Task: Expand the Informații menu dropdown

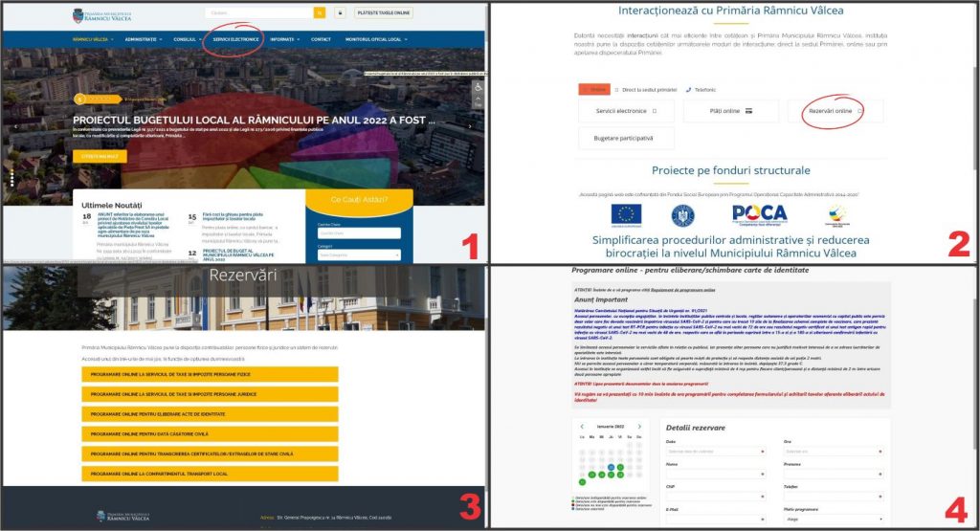Action: click(283, 39)
